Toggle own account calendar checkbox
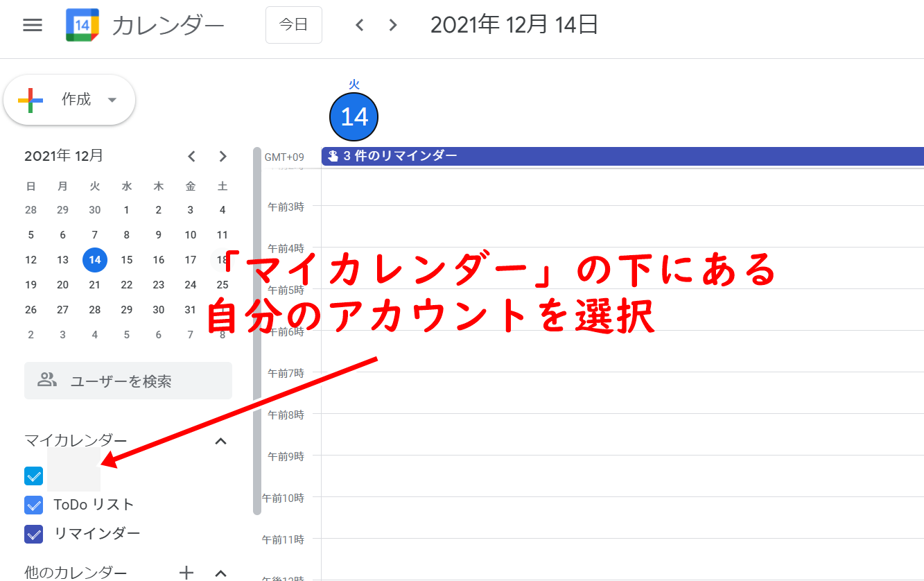Screen dimensions: 924x581 (x=33, y=476)
